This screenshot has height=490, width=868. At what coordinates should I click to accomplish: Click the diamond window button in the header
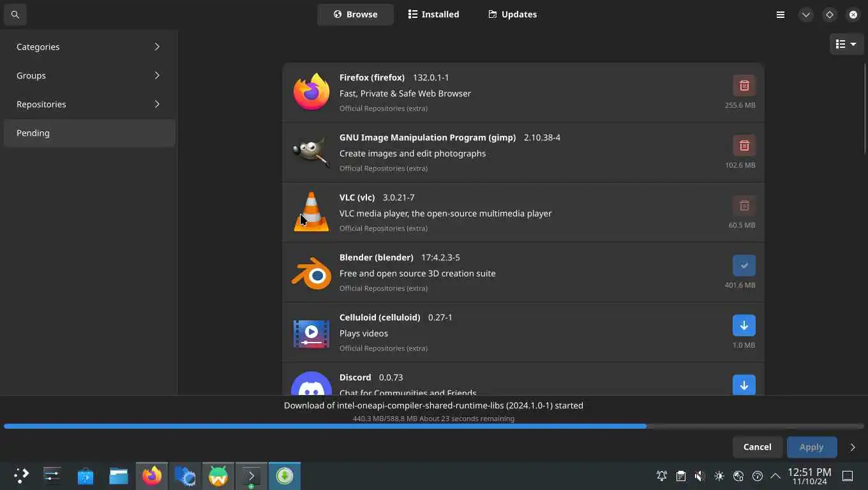[x=830, y=14]
